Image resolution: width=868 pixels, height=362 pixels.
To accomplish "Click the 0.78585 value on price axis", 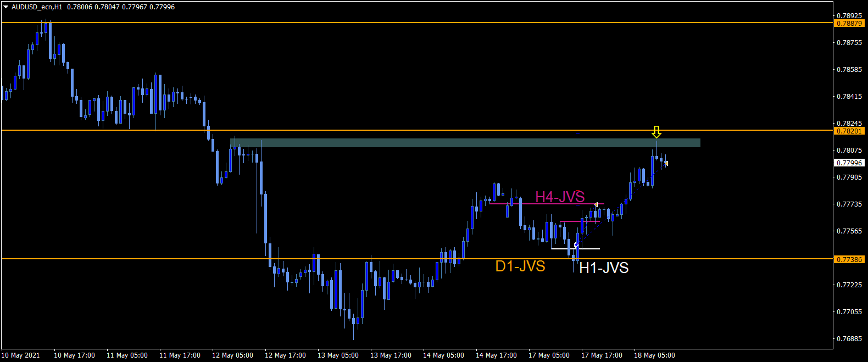I will tap(849, 70).
